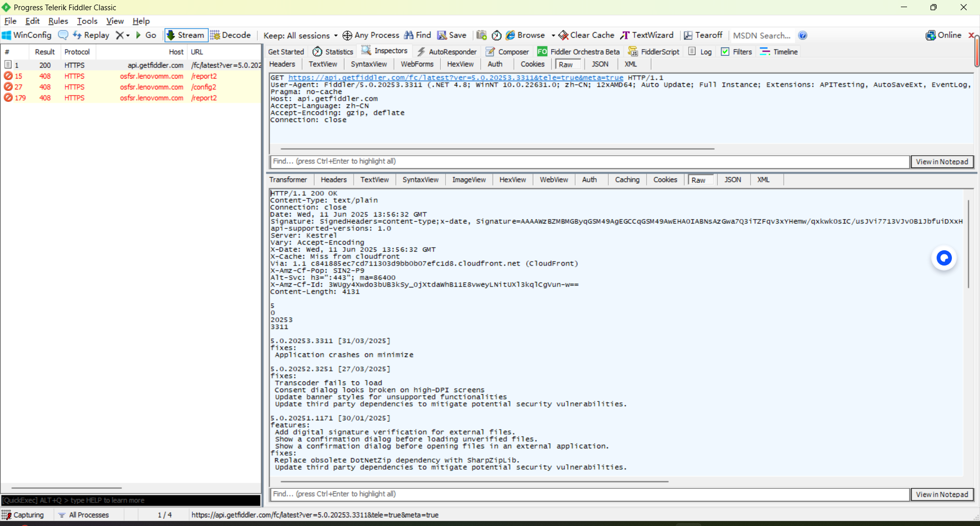Click the Tearoff toolbar button
Screen dimensions: 980x526
point(703,35)
